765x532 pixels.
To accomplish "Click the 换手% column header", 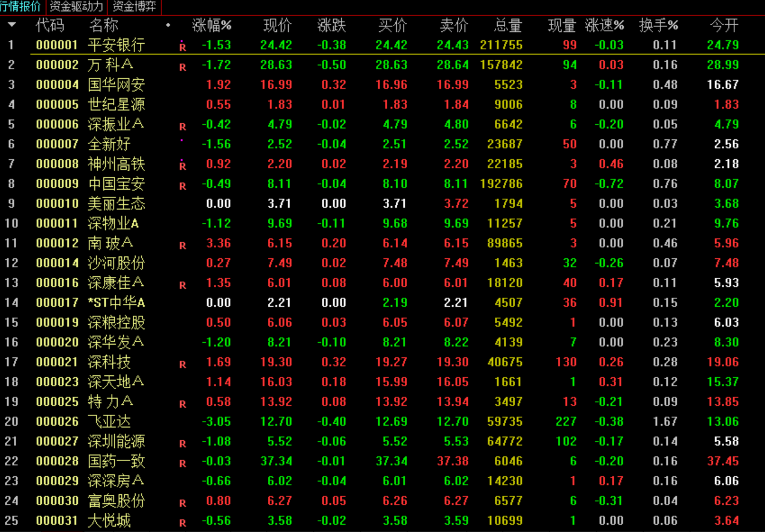I will click(x=659, y=25).
